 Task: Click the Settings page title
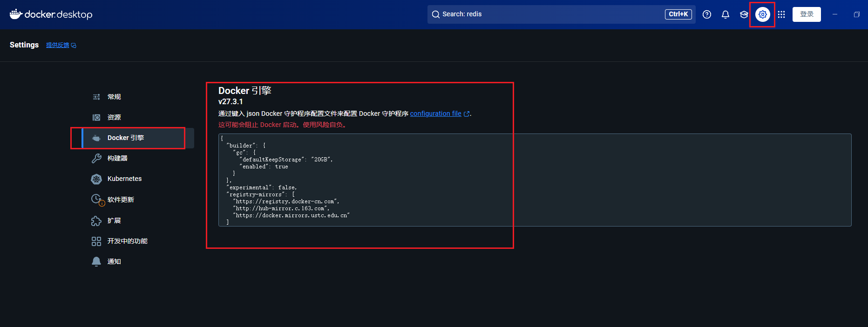coord(24,45)
